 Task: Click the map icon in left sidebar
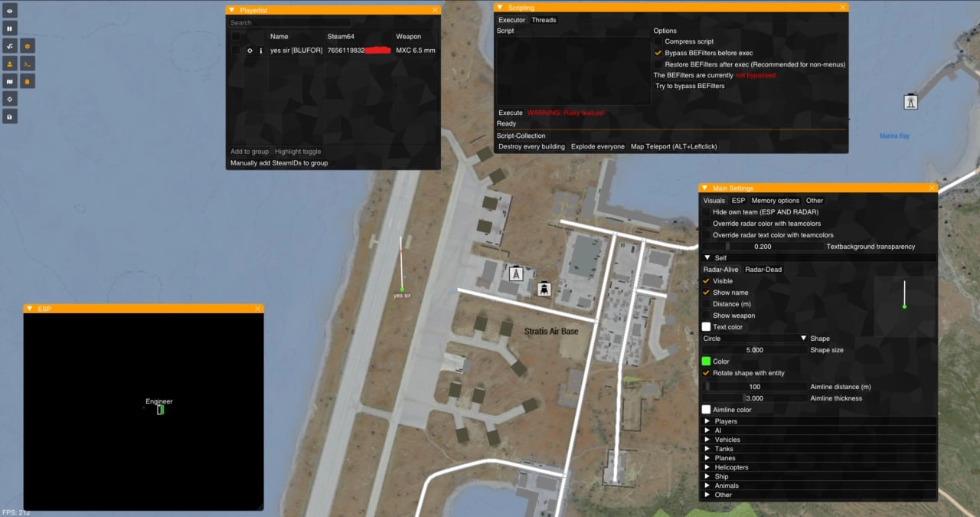(10, 81)
